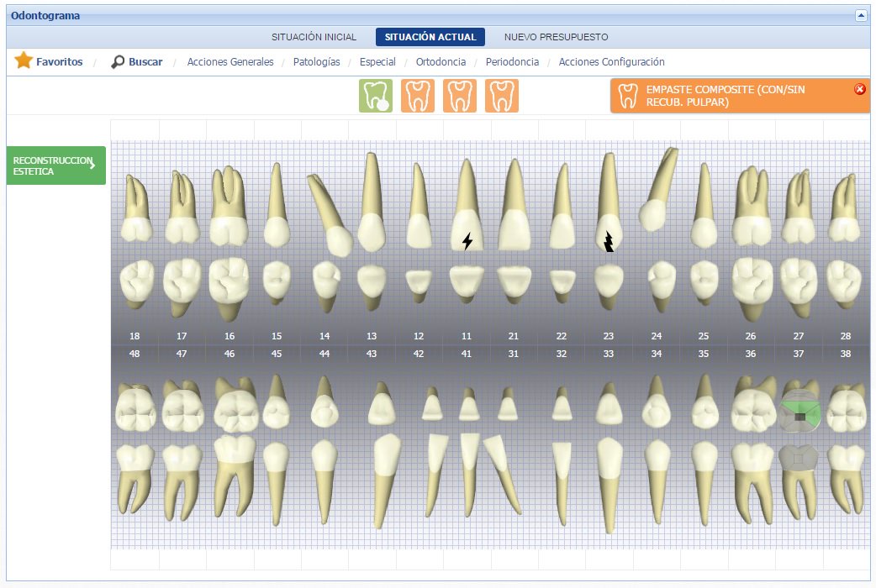Select tilted root view of tooth 31
This screenshot has height=588, width=876.
[x=502, y=475]
